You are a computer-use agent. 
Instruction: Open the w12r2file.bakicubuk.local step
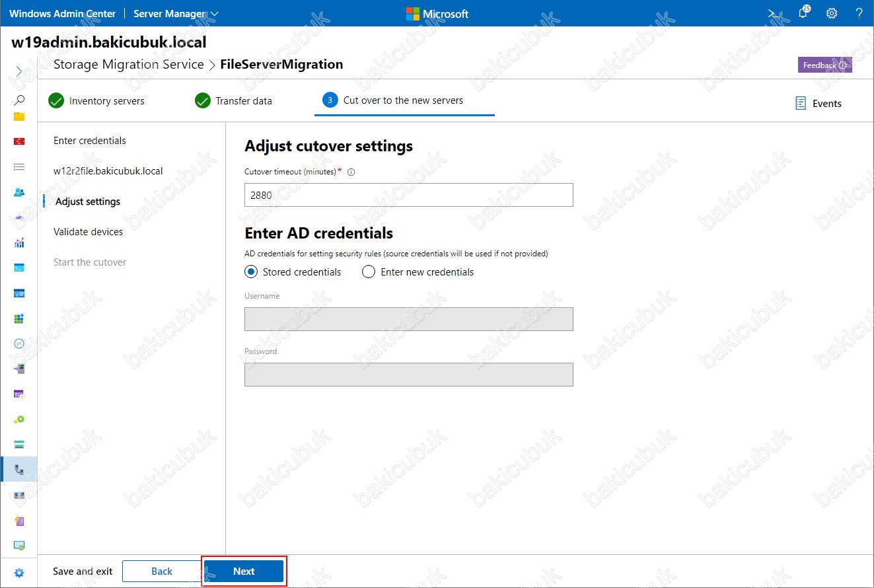click(x=108, y=171)
